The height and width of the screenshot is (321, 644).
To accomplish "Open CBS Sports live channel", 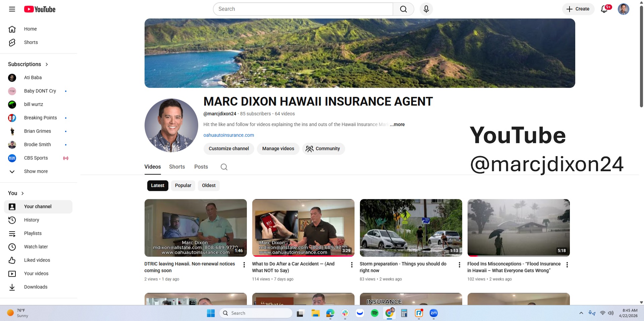I will pos(39,158).
